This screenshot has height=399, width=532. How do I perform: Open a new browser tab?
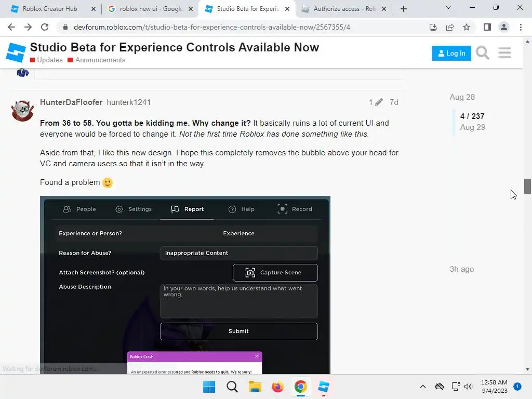tap(403, 9)
